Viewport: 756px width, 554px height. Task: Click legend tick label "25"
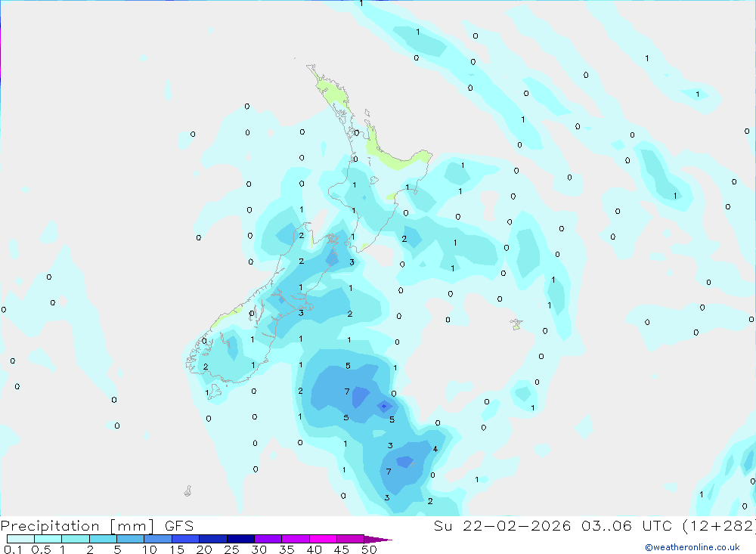tap(232, 549)
